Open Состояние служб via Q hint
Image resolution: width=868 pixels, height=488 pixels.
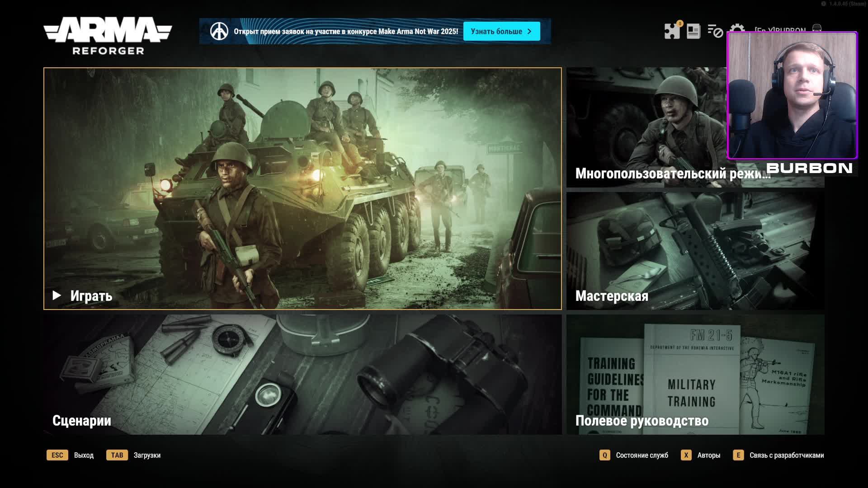604,455
